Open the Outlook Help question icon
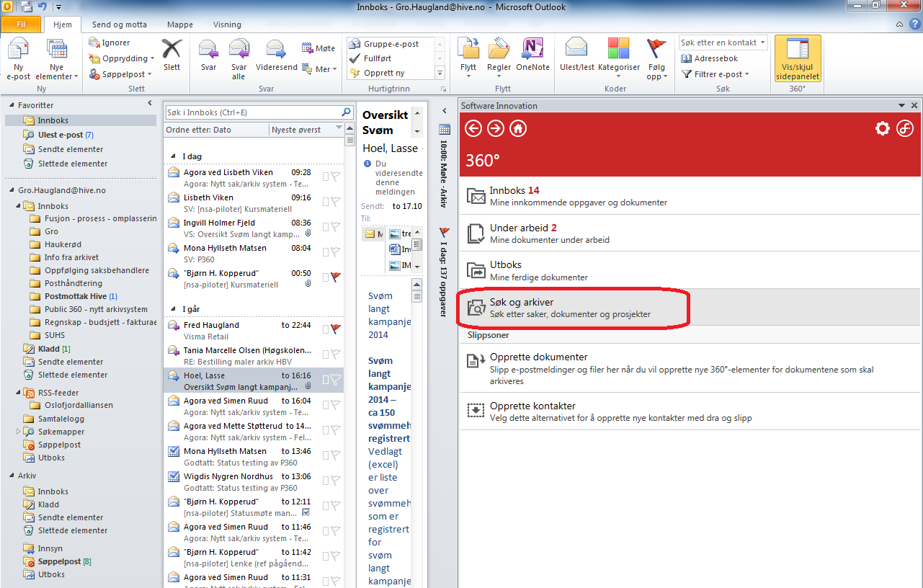 click(x=914, y=24)
